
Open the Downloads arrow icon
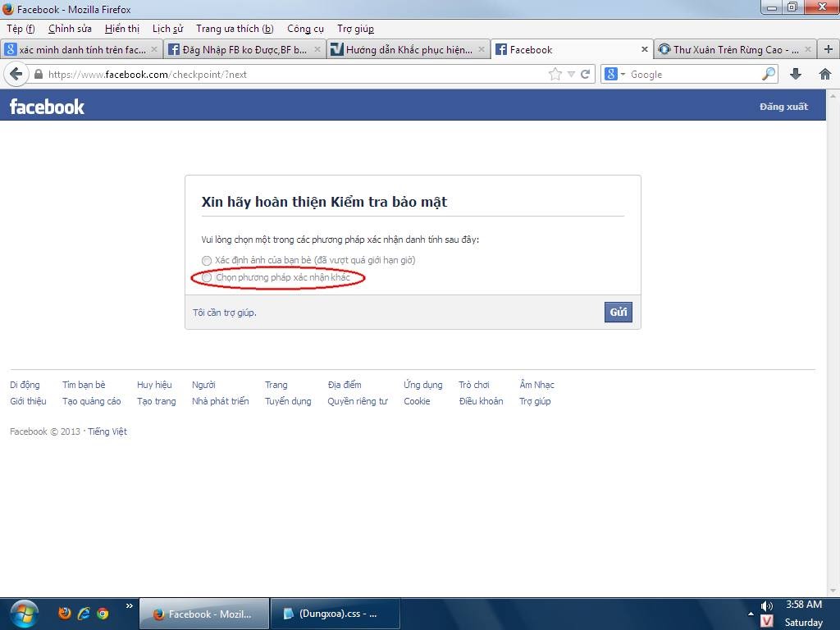pos(796,74)
